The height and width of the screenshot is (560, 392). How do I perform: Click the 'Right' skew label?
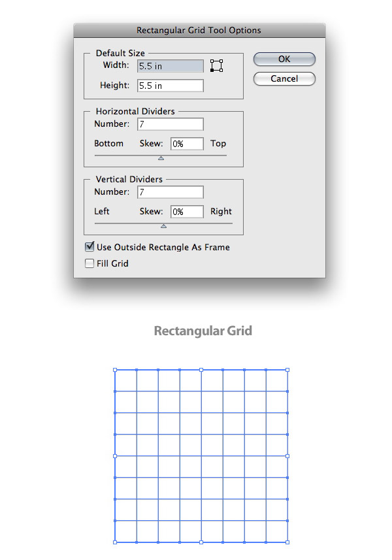[x=221, y=212]
